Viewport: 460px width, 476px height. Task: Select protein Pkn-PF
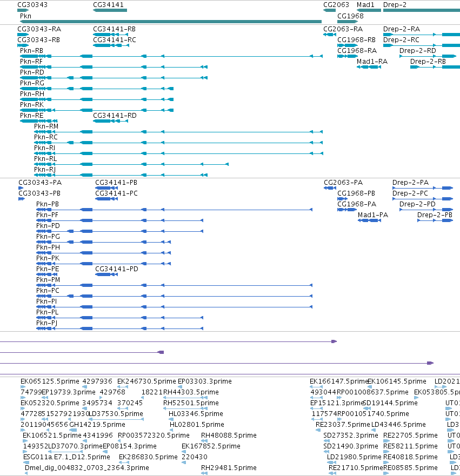119,220
